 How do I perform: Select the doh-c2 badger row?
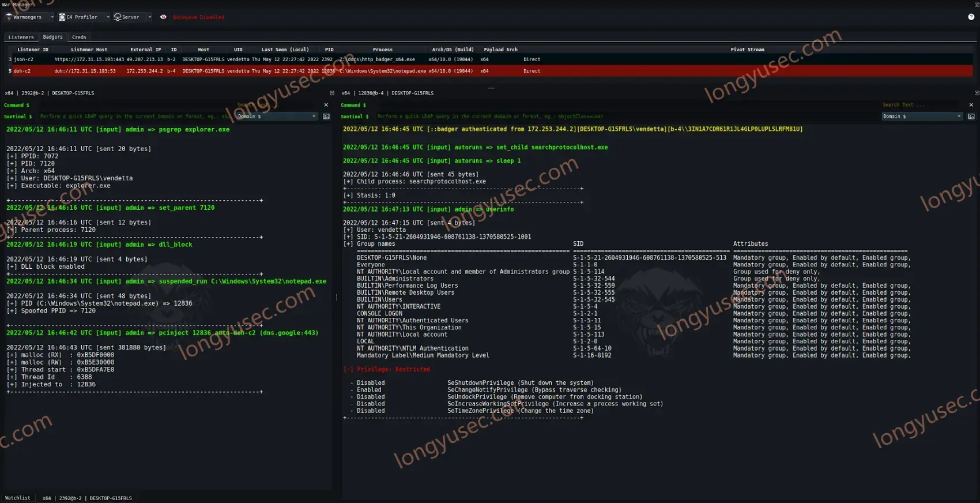490,71
